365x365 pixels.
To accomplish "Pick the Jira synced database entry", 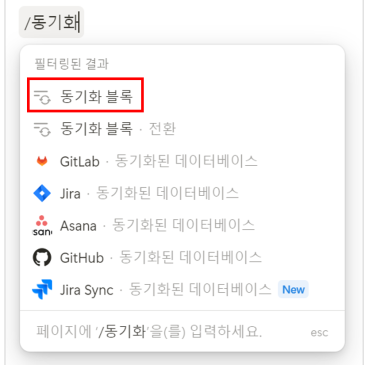I will (x=182, y=193).
